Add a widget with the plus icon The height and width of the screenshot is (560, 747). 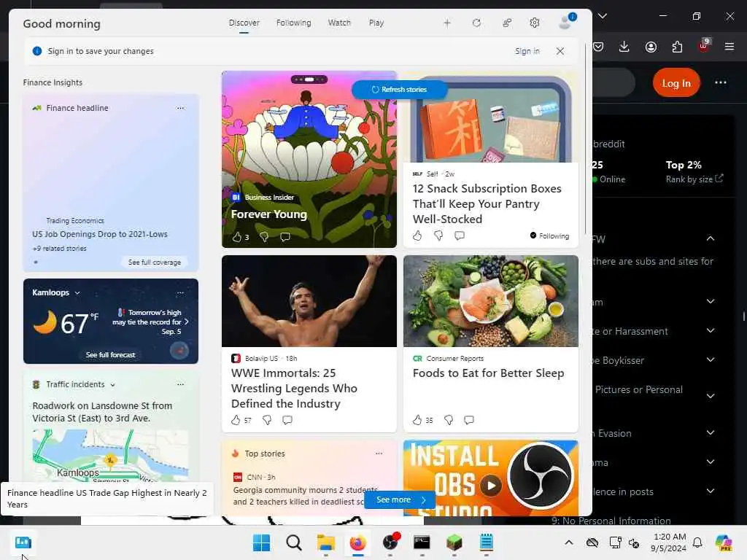coord(447,23)
